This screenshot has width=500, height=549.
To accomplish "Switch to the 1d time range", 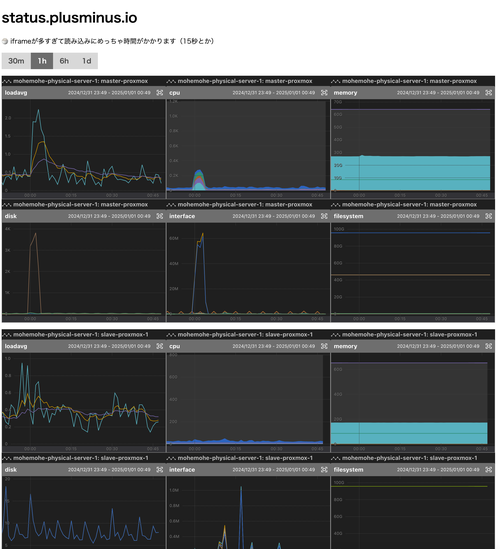I will 86,61.
